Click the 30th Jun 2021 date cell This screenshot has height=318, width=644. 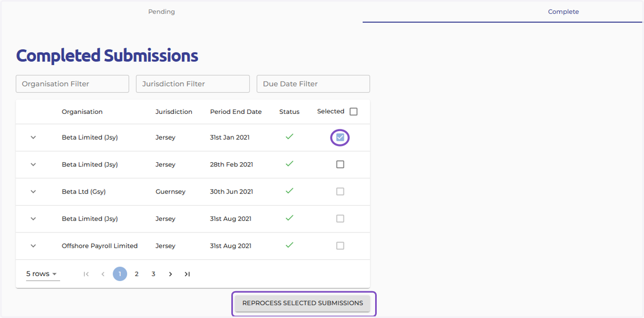[231, 192]
